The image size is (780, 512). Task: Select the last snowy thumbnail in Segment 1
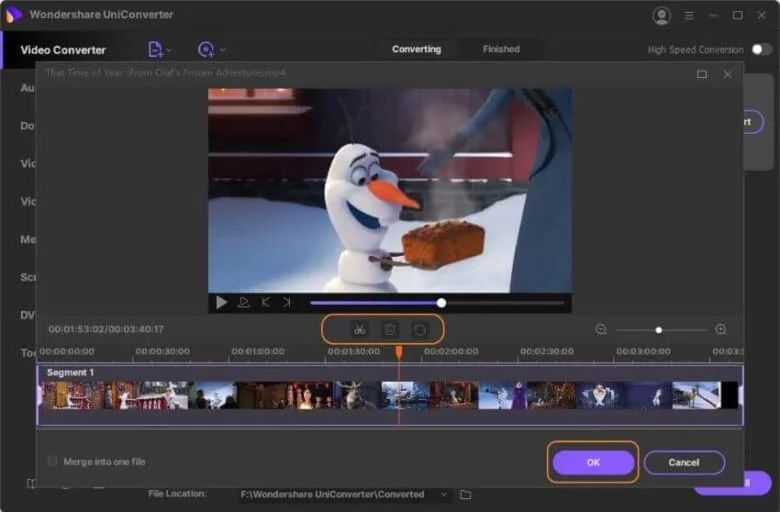coord(696,395)
